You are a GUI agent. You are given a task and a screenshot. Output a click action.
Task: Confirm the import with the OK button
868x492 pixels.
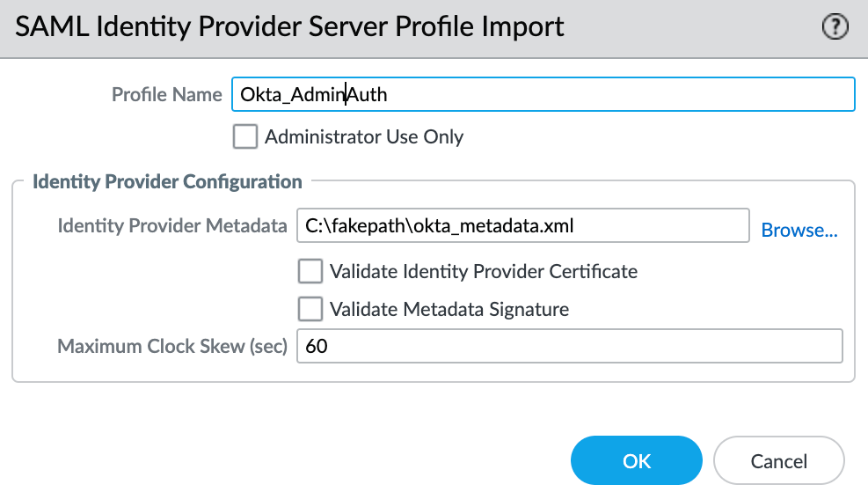(637, 460)
